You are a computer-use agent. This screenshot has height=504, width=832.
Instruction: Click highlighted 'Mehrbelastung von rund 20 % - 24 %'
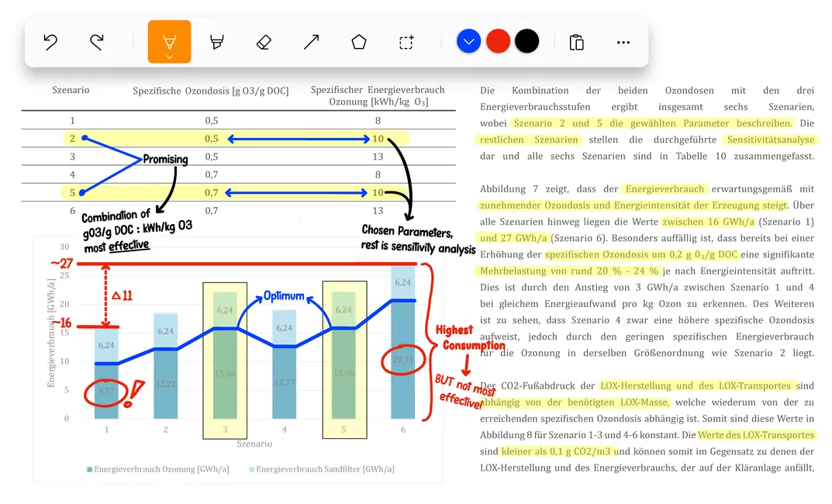coord(569,271)
